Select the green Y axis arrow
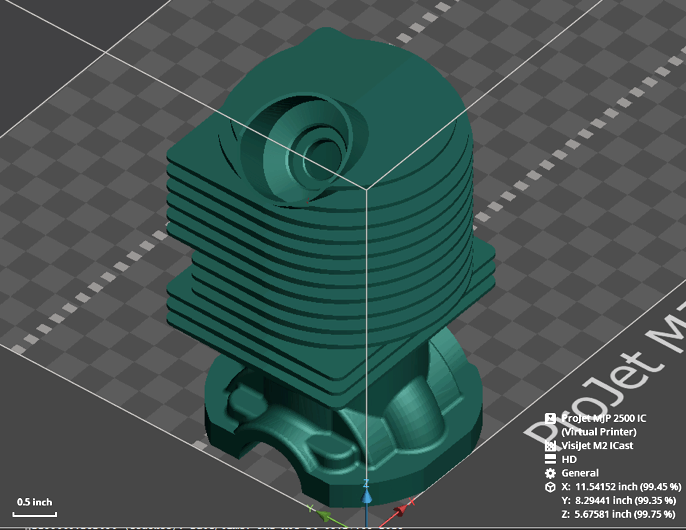 pos(327,516)
